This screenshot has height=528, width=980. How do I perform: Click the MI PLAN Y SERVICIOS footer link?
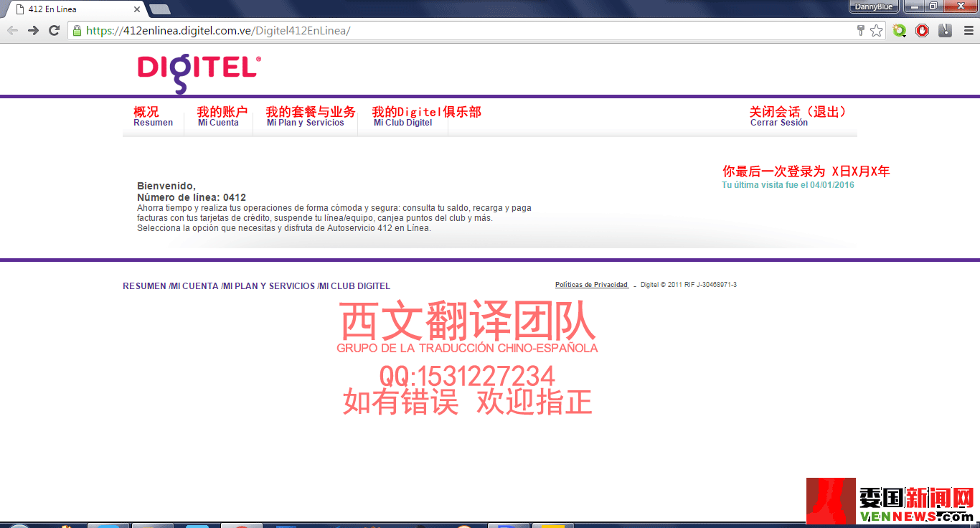click(x=268, y=286)
